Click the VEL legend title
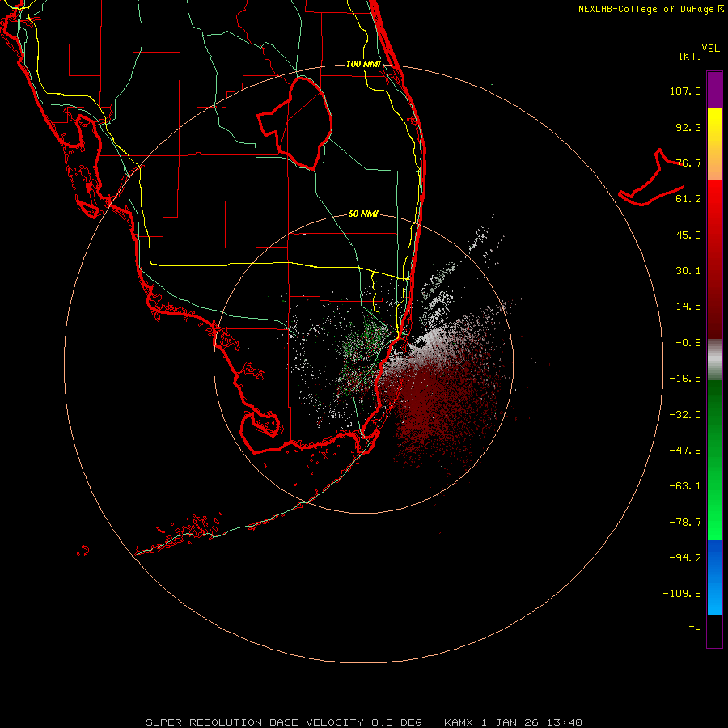The height and width of the screenshot is (728, 728). [x=710, y=49]
